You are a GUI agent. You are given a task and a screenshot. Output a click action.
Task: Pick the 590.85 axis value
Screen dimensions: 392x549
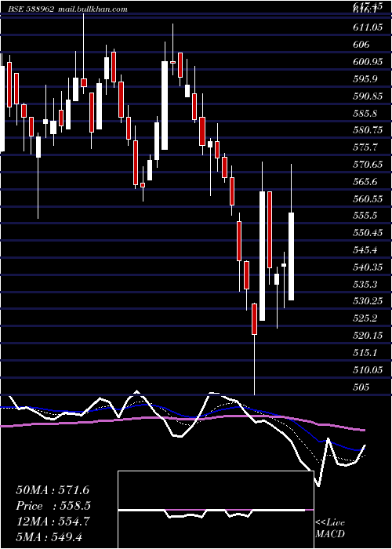368,96
